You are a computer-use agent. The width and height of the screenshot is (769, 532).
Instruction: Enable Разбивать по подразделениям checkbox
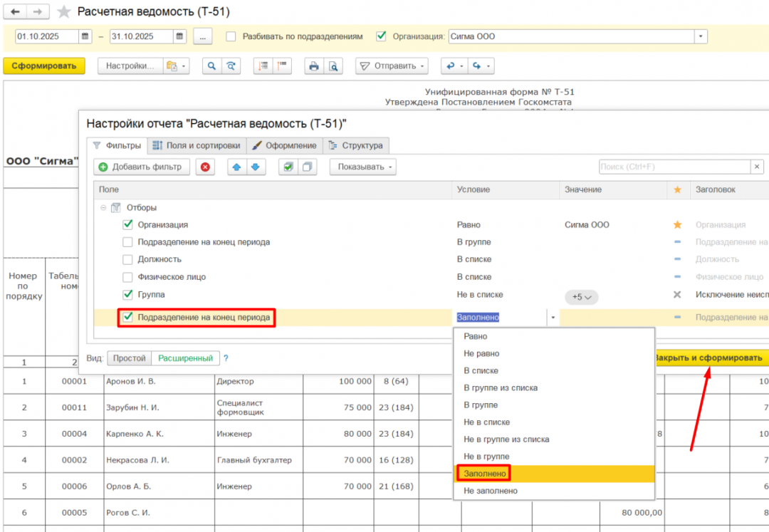(x=231, y=36)
